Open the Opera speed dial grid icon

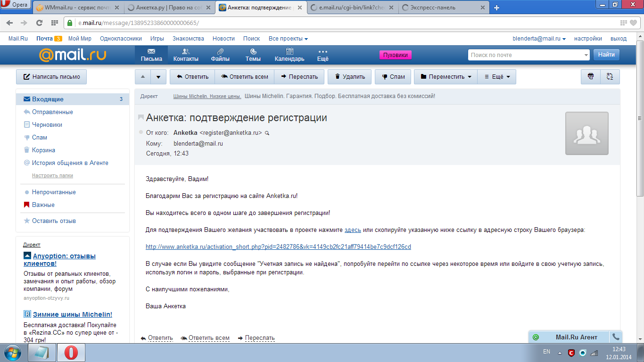point(54,23)
